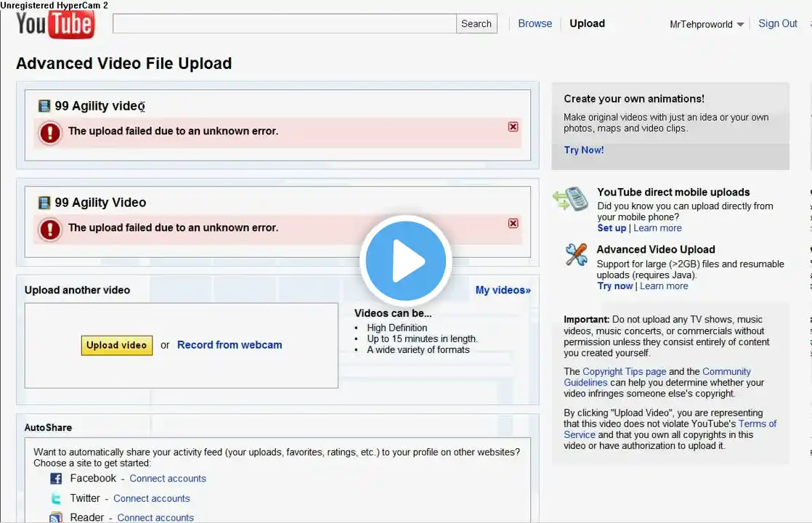Open the My videos link

pyautogui.click(x=503, y=290)
